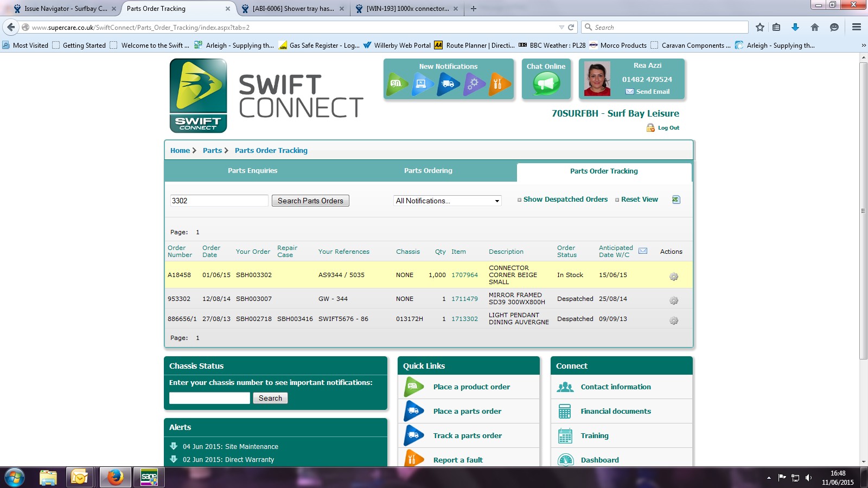868x488 pixels.
Task: Open the blue truck delivery notifications icon
Action: click(x=448, y=84)
